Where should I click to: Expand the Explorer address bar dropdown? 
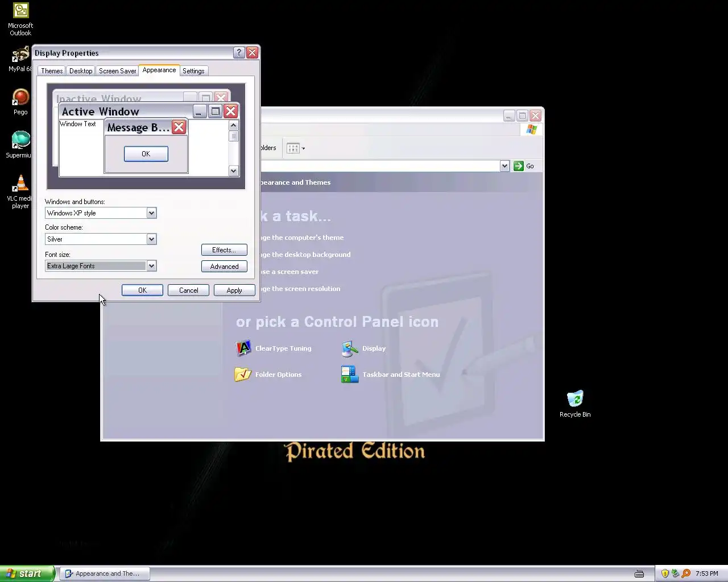tap(504, 166)
